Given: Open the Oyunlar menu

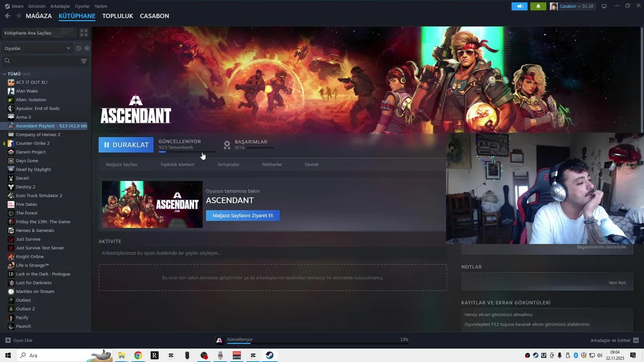Looking at the screenshot, I should [83, 6].
